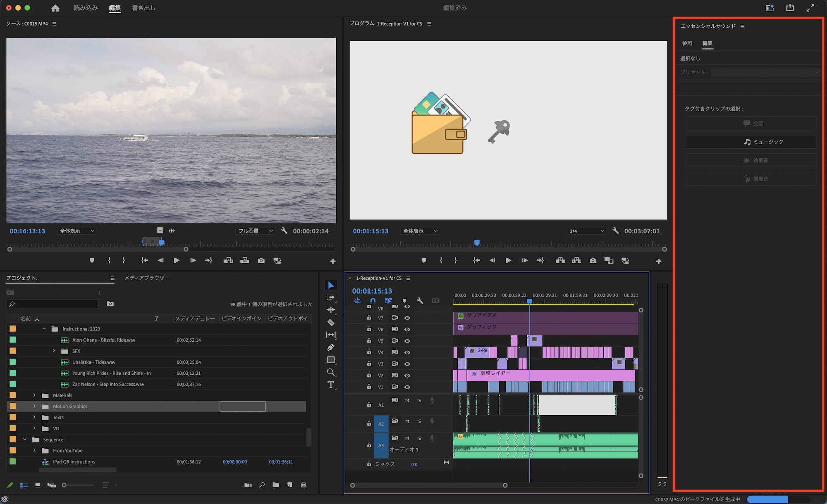
Task: Solo the A2 audio track
Action: [x=420, y=421]
